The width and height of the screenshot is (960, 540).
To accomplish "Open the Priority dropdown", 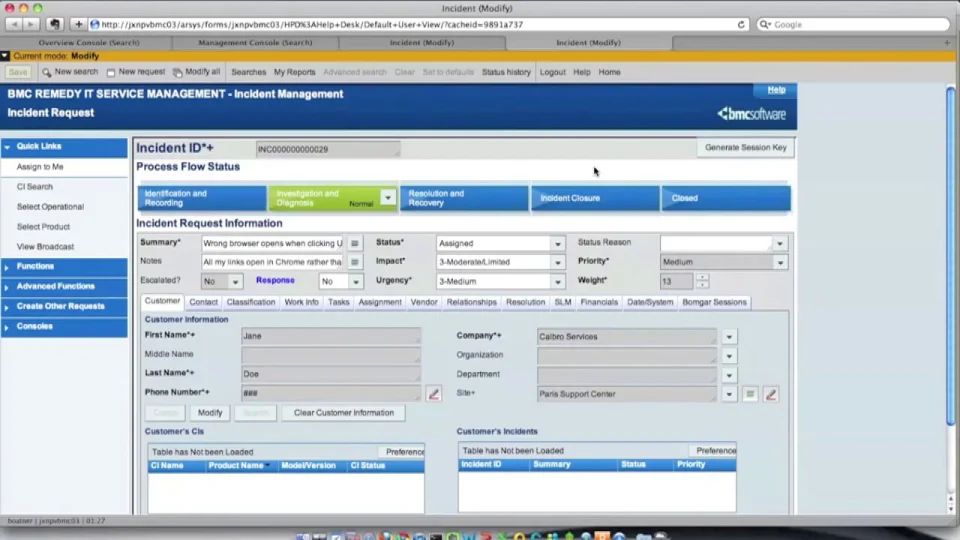I will click(x=780, y=262).
